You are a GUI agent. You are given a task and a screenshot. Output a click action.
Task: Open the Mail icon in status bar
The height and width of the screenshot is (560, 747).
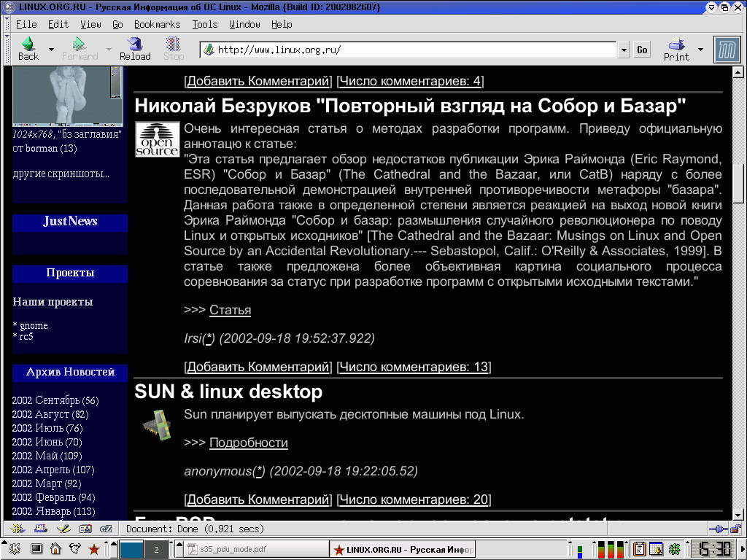click(41, 529)
